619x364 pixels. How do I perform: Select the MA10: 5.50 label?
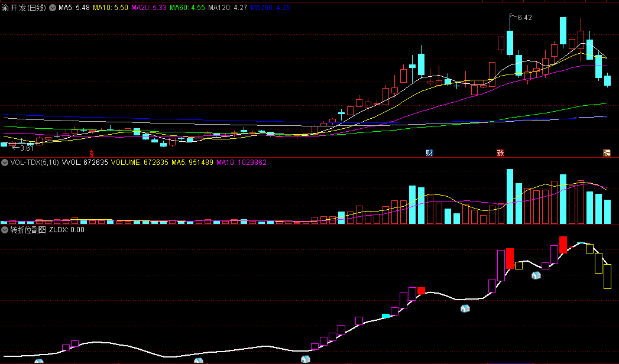[111, 8]
